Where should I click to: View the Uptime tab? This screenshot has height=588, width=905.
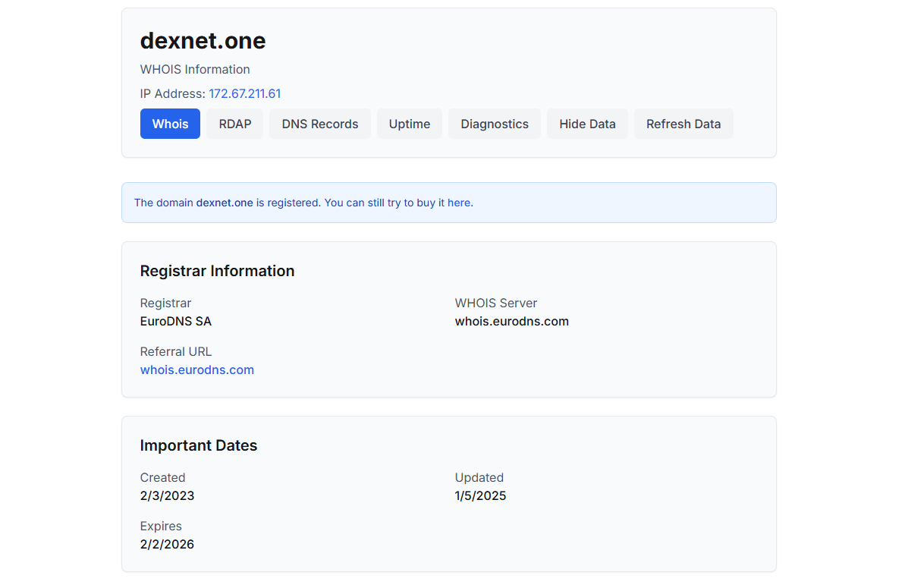tap(409, 124)
